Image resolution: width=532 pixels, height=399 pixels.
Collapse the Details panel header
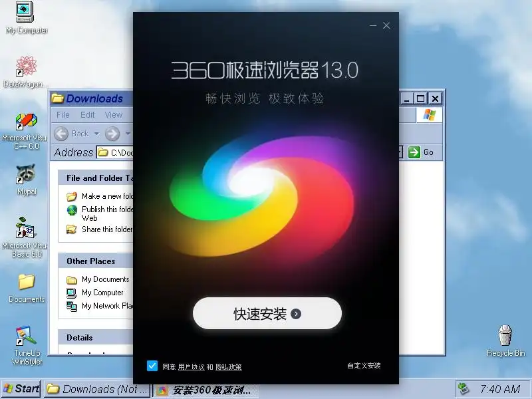coord(96,337)
